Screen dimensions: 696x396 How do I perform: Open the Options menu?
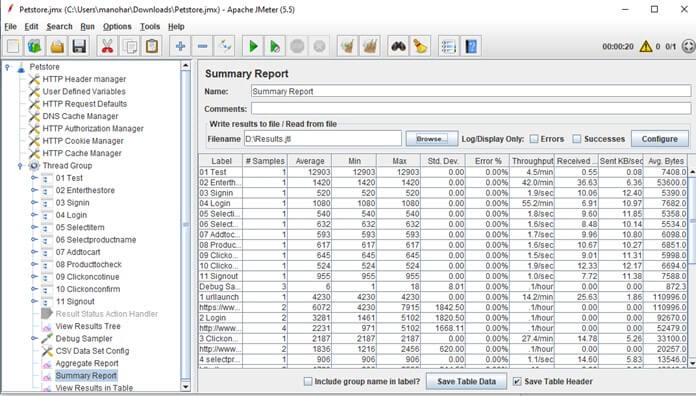[117, 27]
